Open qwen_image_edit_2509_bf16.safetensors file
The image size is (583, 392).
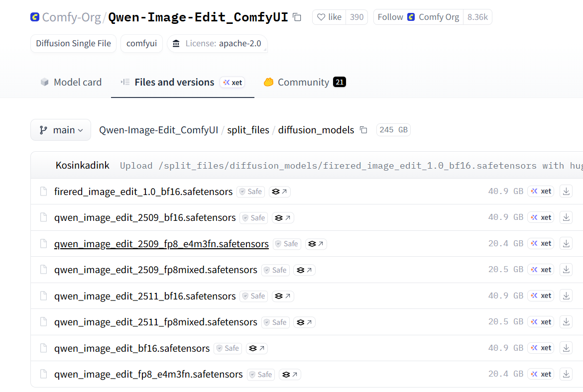click(x=145, y=218)
